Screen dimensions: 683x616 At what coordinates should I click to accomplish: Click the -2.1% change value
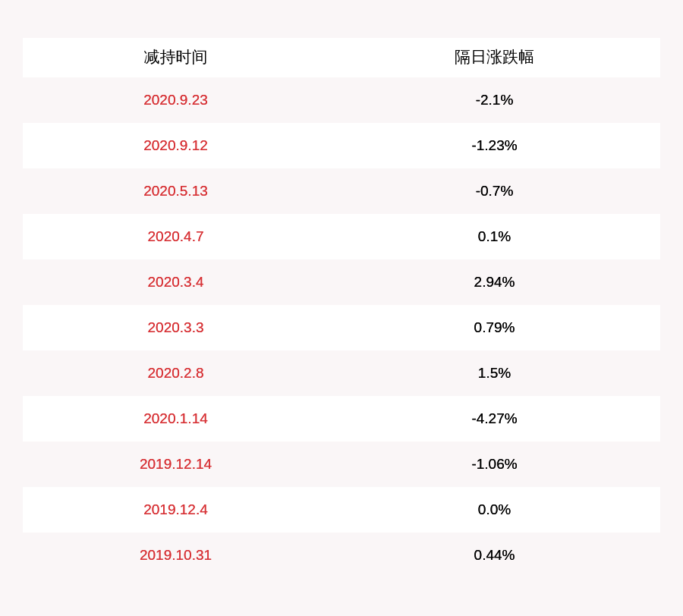coord(494,99)
